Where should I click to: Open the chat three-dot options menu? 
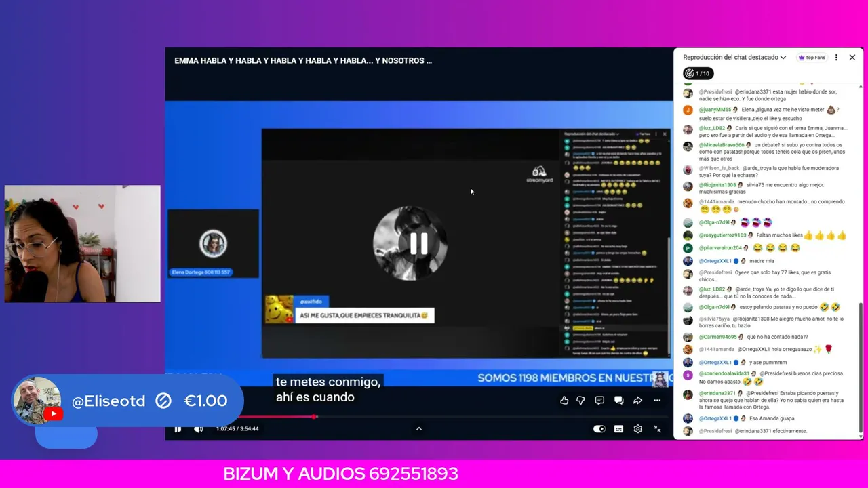tap(836, 58)
